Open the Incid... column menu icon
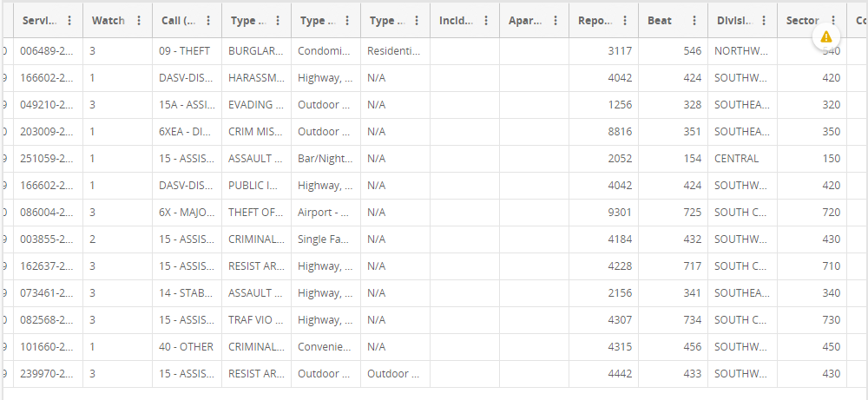868x400 pixels. coord(486,21)
